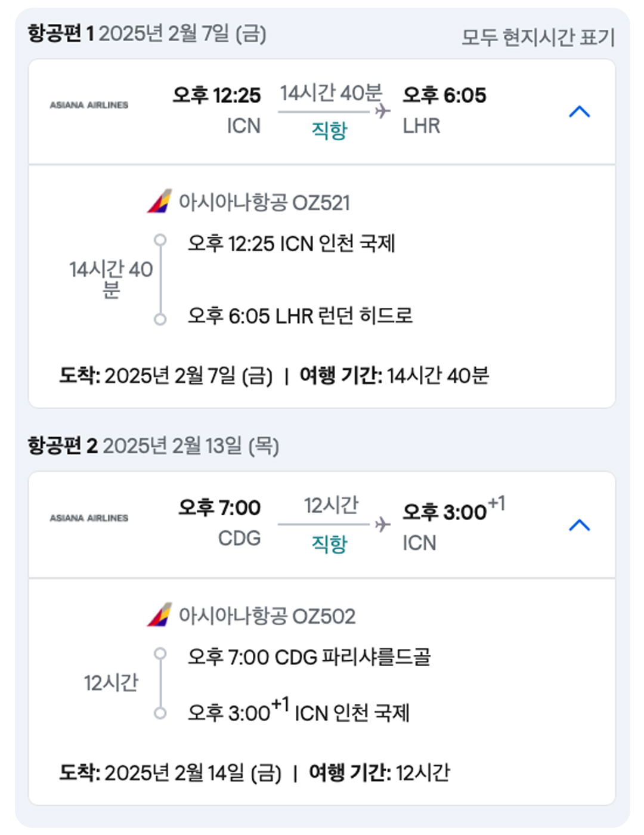Click Asiana Airlines logo for flight 2
This screenshot has height=835, width=644.
point(89,518)
